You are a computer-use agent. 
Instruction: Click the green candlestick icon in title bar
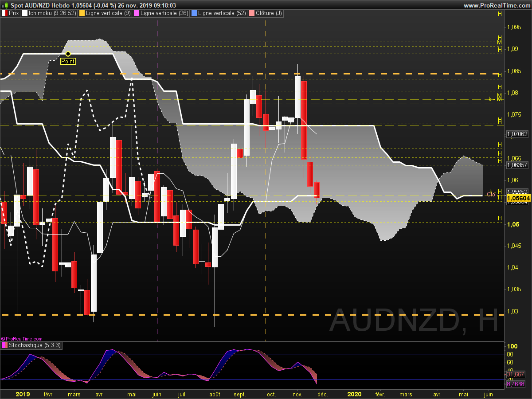click(6, 5)
